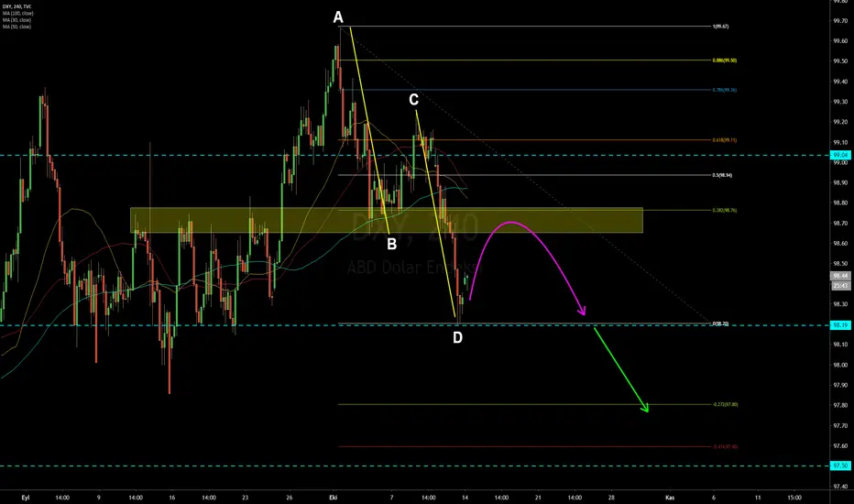Click the 99.50 price axis label

coord(840,61)
